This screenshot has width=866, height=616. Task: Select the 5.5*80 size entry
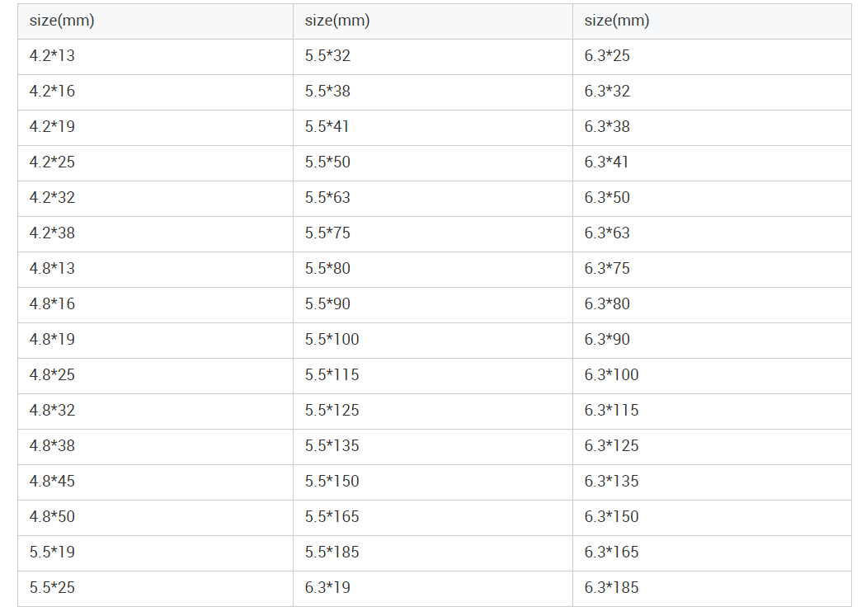pos(327,269)
